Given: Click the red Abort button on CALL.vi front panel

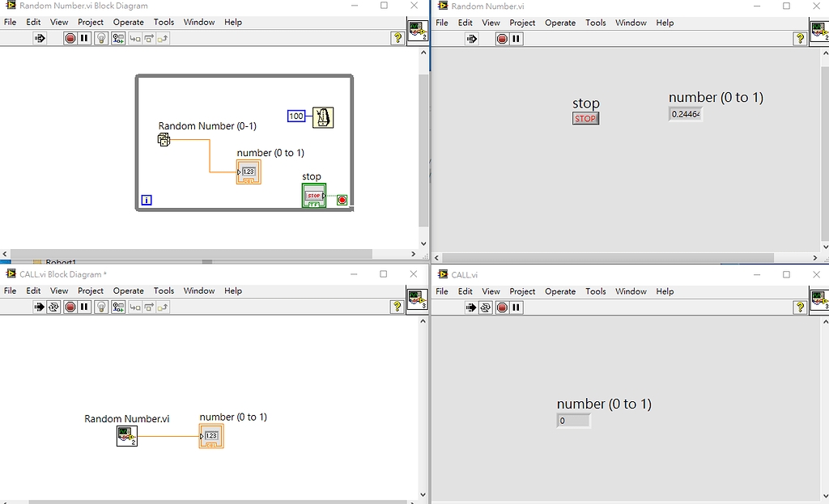Looking at the screenshot, I should (x=503, y=307).
